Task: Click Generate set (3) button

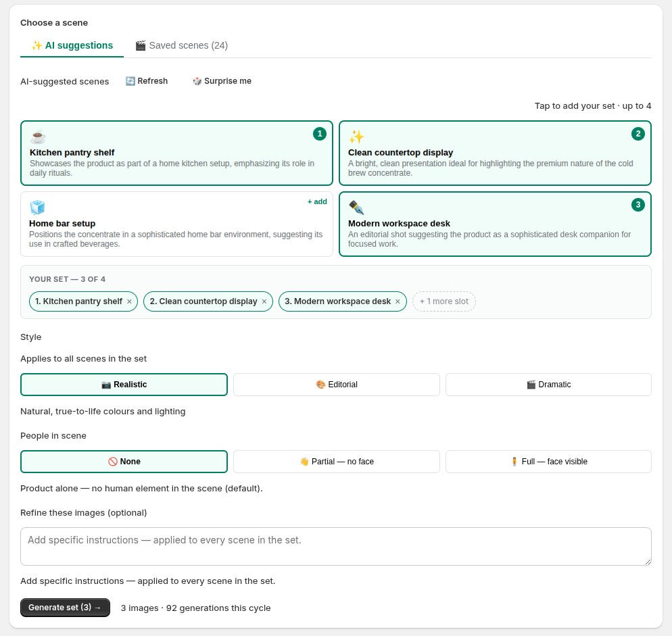Action: click(65, 608)
